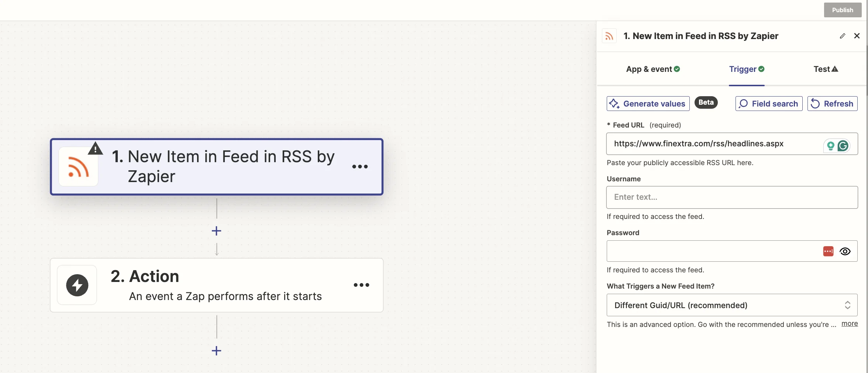This screenshot has width=868, height=373.
Task: Toggle password visibility eye icon
Action: 845,251
